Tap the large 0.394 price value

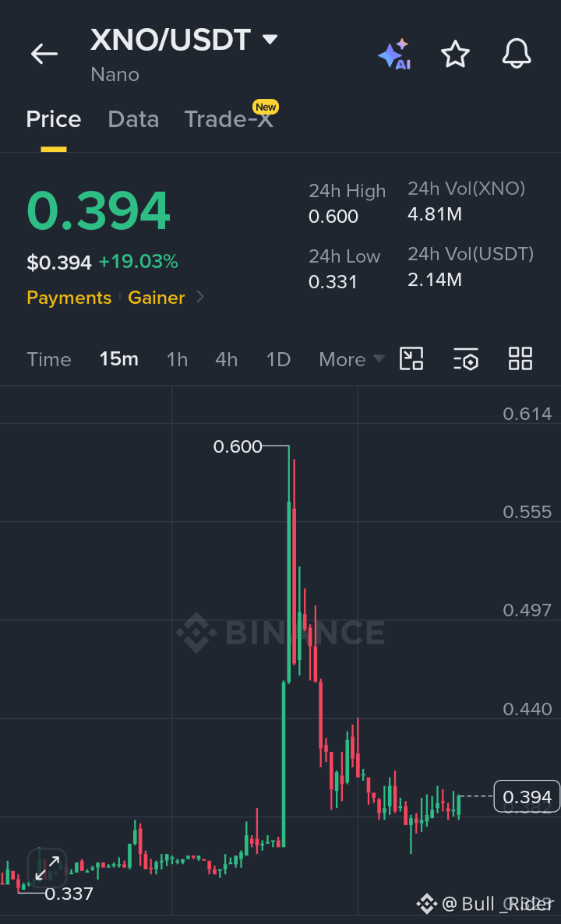pyautogui.click(x=98, y=211)
